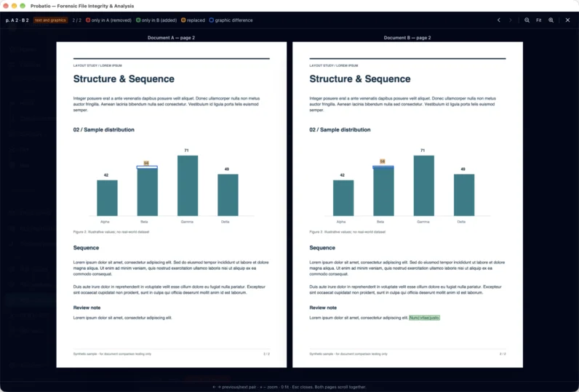Click the blue graphic difference box on Document A's Beta bar
The width and height of the screenshot is (579, 392).
click(x=147, y=167)
